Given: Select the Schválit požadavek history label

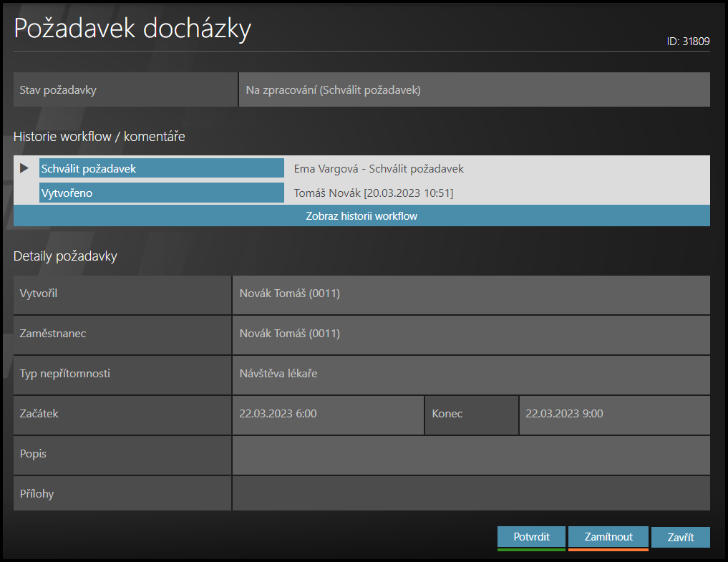Looking at the screenshot, I should [x=161, y=168].
